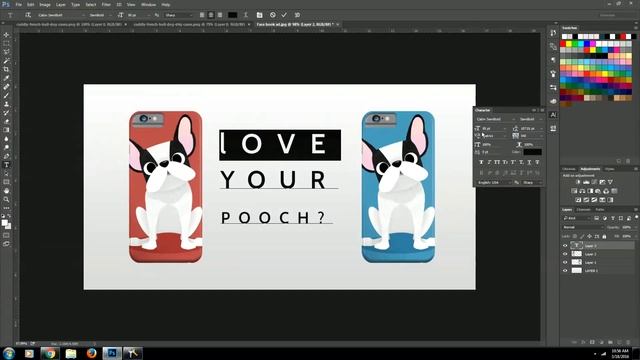Select the Move tool
This screenshot has height=360, width=640.
6,35
